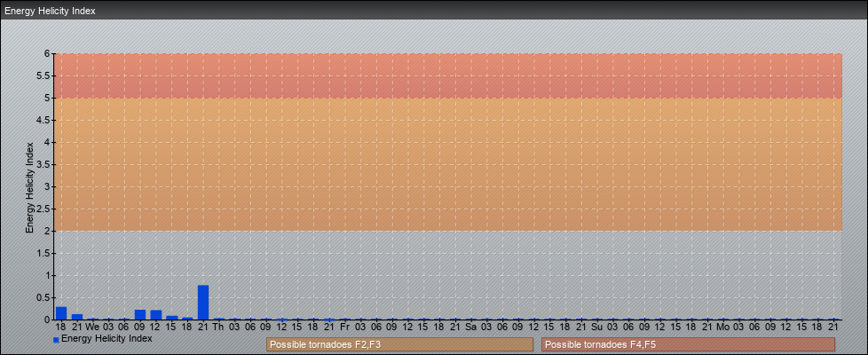Image resolution: width=868 pixels, height=355 pixels.
Task: Select the vertical Energy Helicity Index axis title
Action: pyautogui.click(x=30, y=187)
